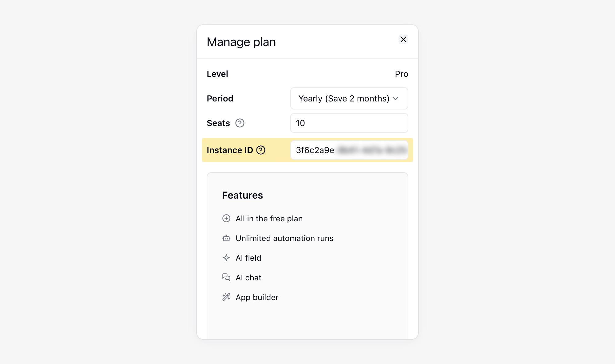The image size is (615, 364).
Task: Click the Instance ID help icon
Action: point(261,150)
